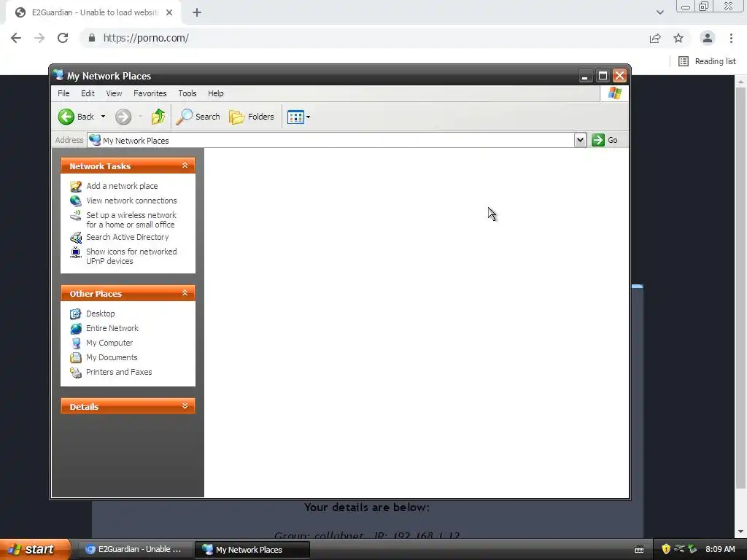Open the Windows start menu
Viewport: 747px width, 560px height.
pyautogui.click(x=34, y=549)
